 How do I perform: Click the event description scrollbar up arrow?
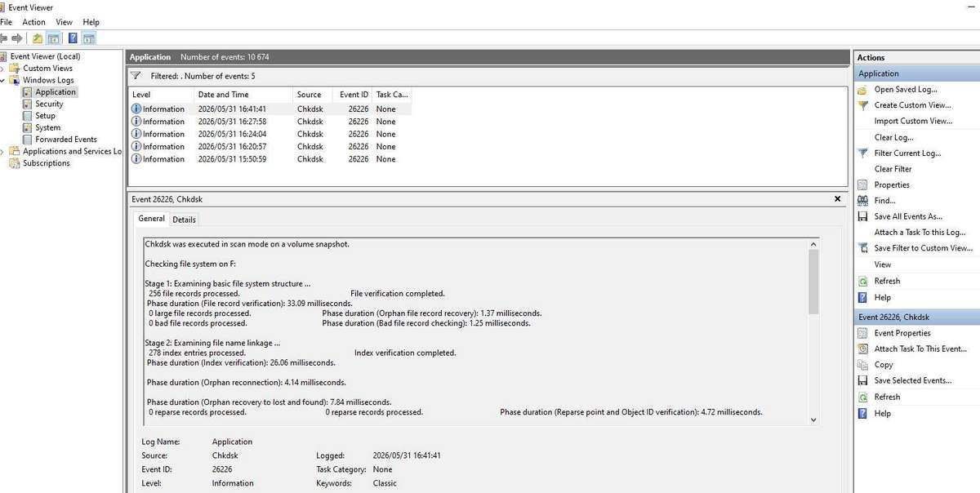[x=813, y=244]
